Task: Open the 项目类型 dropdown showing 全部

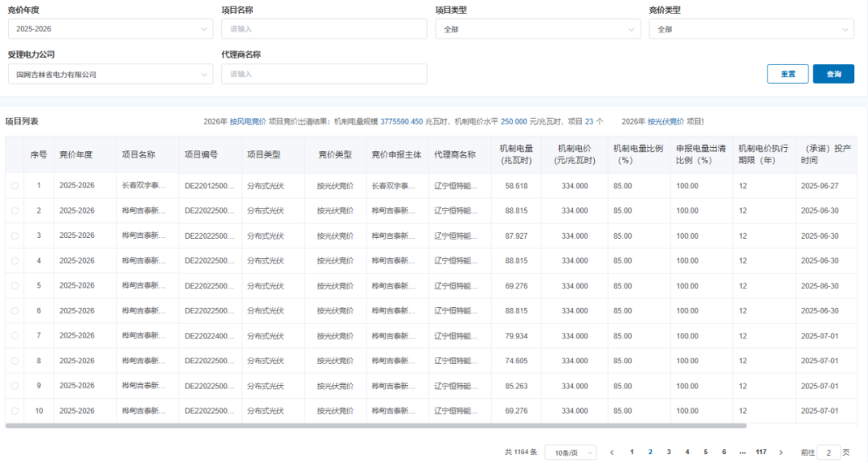Action: [x=632, y=28]
